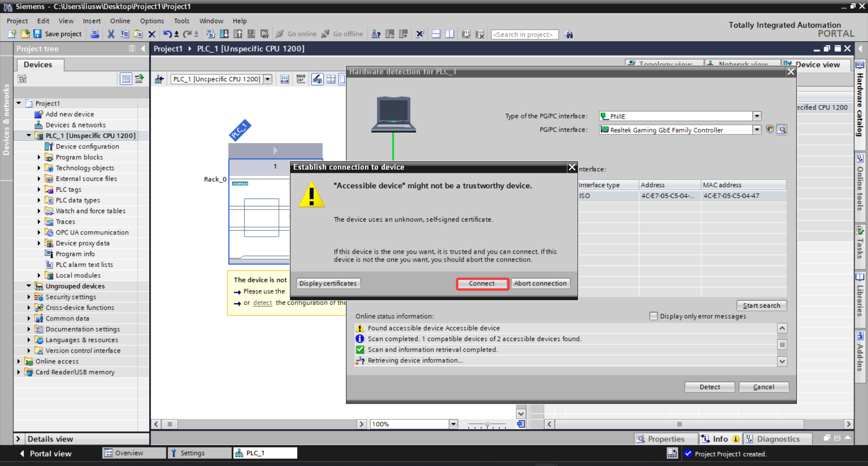Switch to the Diagnostics tab
Screen dimensions: 868x466
coord(778,439)
